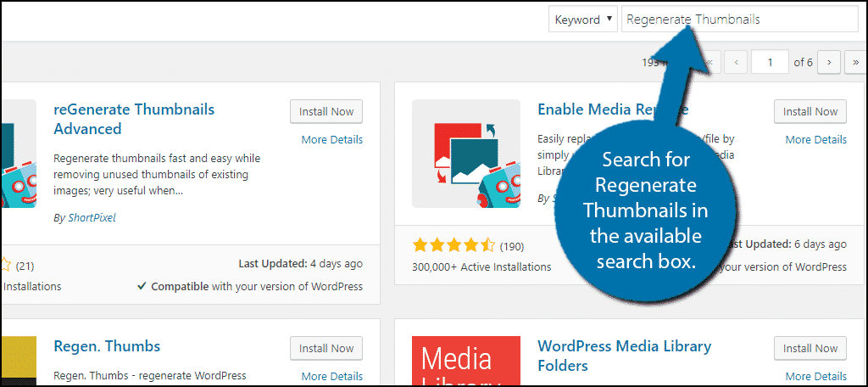Open More Details for reGenerate Thumbnails Advanced
Image resolution: width=868 pixels, height=387 pixels.
tap(332, 140)
